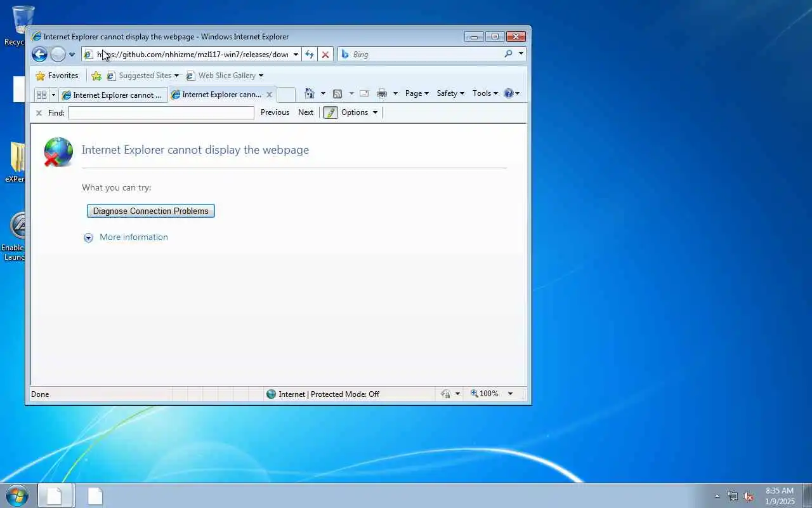Expand the Home button dropdown arrow
The height and width of the screenshot is (508, 812).
click(x=323, y=93)
